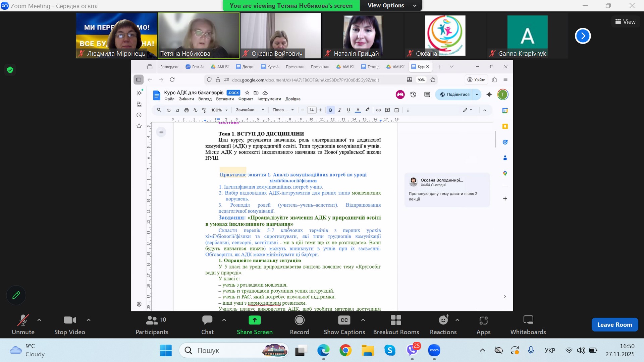Image resolution: width=644 pixels, height=362 pixels.
Task: Show next participants with blue arrow
Action: [x=583, y=36]
